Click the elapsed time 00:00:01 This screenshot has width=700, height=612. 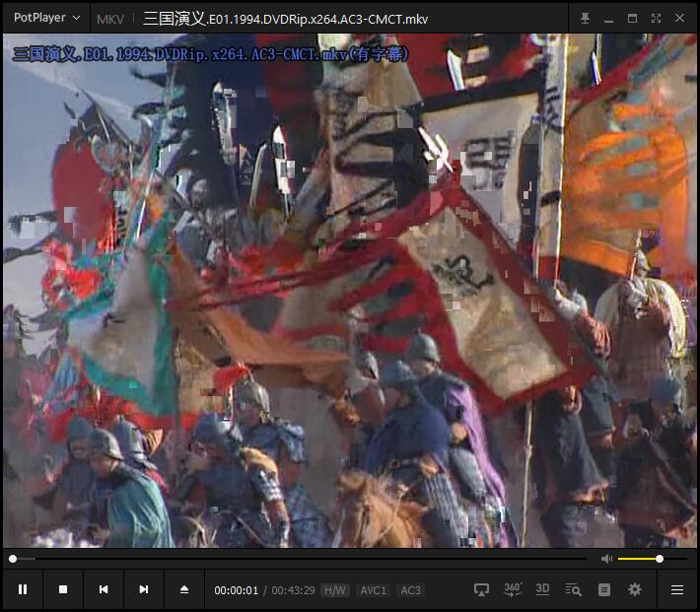pyautogui.click(x=237, y=590)
